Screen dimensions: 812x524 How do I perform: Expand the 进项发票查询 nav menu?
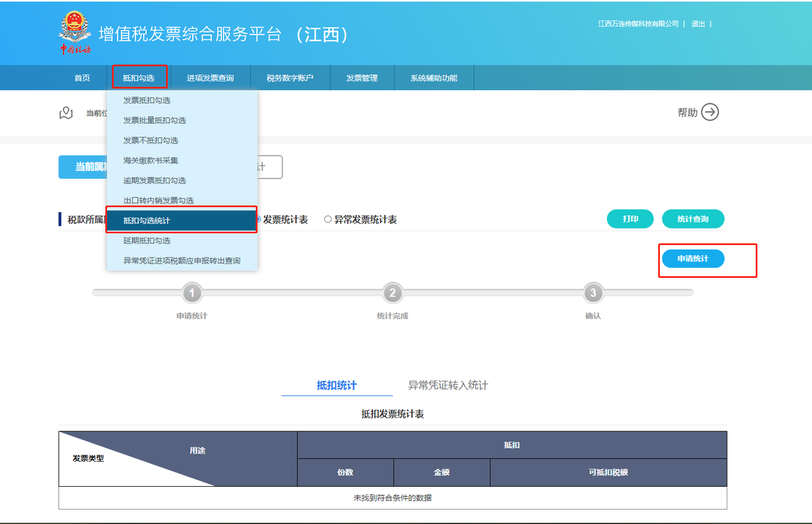210,78
